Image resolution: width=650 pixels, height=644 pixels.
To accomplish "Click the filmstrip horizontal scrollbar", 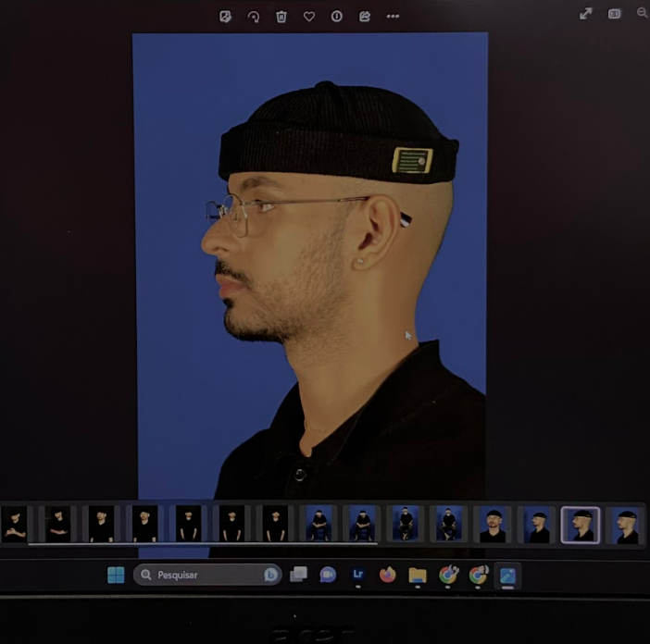I will click(x=203, y=544).
